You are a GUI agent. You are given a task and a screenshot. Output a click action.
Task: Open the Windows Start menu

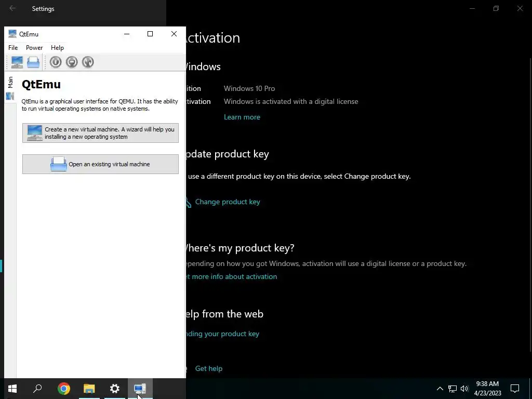pyautogui.click(x=12, y=389)
